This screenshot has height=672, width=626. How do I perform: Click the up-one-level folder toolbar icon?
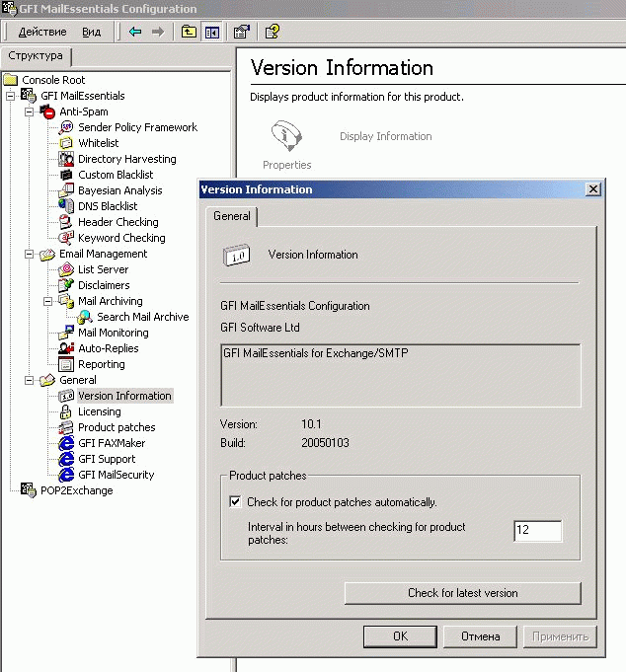(x=189, y=32)
